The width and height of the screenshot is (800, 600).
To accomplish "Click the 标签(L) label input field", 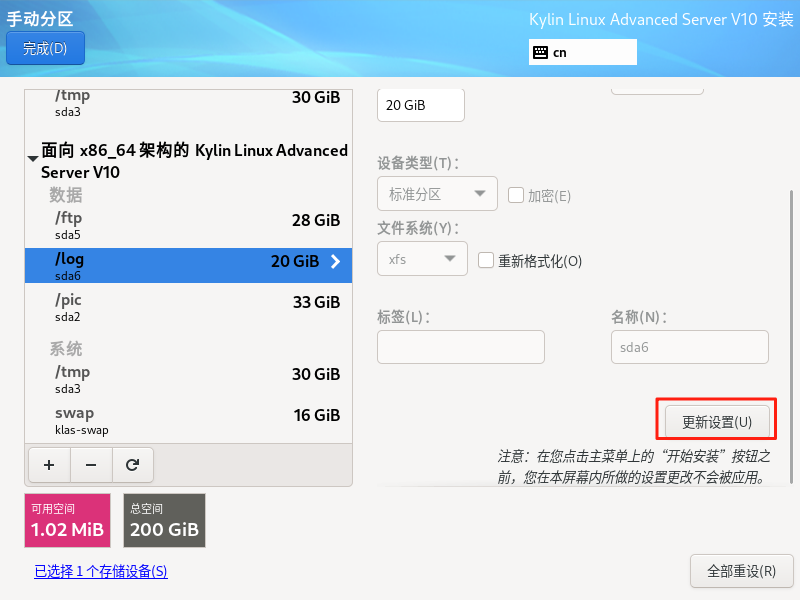I will click(461, 347).
